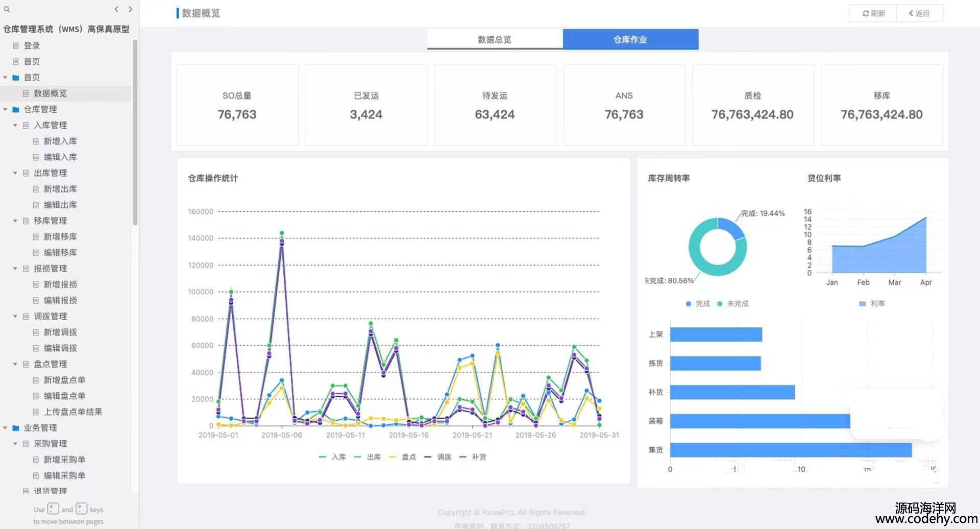The height and width of the screenshot is (529, 980).
Task: Click the blue 仓库管理 folder icon
Action: [x=16, y=109]
